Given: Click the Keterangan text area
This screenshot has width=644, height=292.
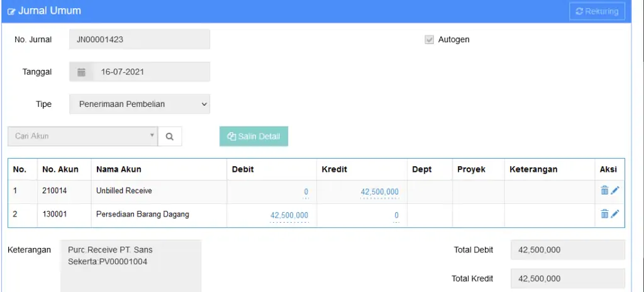Looking at the screenshot, I should (x=131, y=266).
